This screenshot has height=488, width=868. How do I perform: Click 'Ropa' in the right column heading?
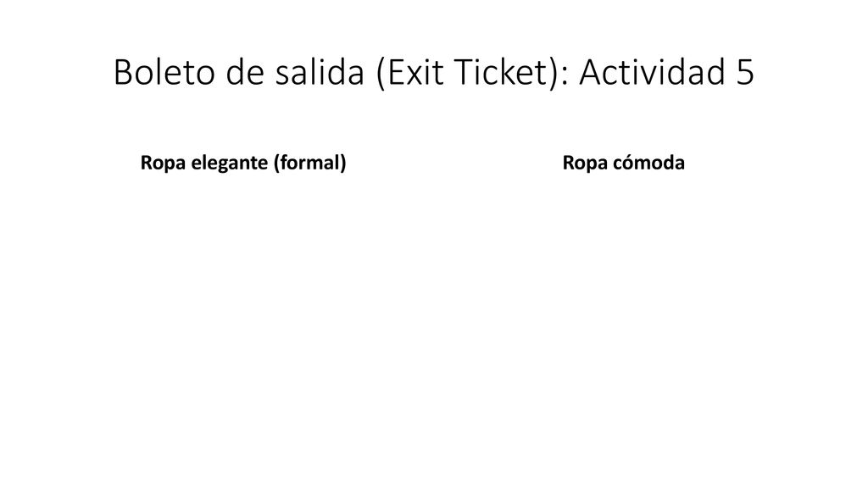(585, 164)
